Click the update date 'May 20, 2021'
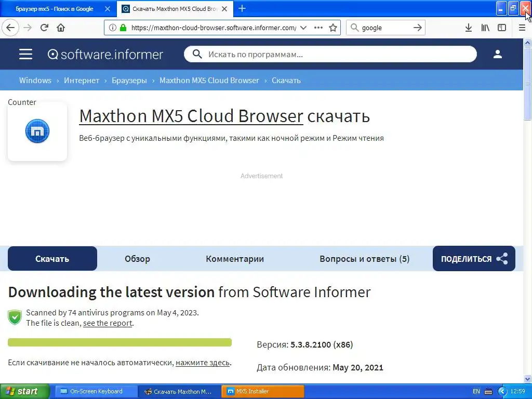 click(x=358, y=367)
